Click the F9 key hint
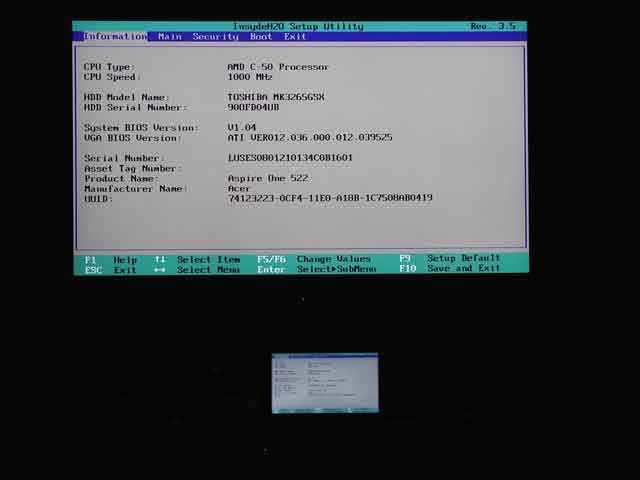Screen dimensions: 640x480 click(405, 259)
